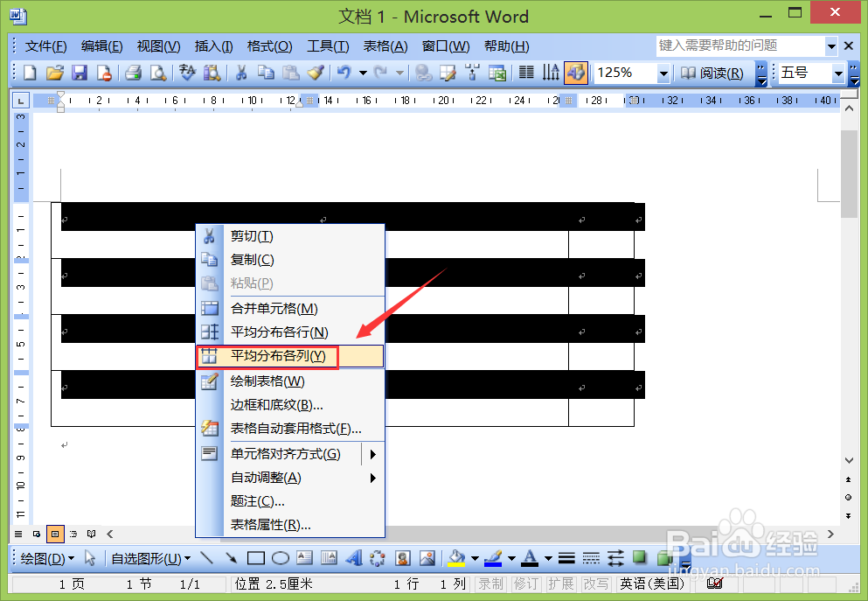This screenshot has height=601, width=868.
Task: Open the Line Style options
Action: point(566,558)
